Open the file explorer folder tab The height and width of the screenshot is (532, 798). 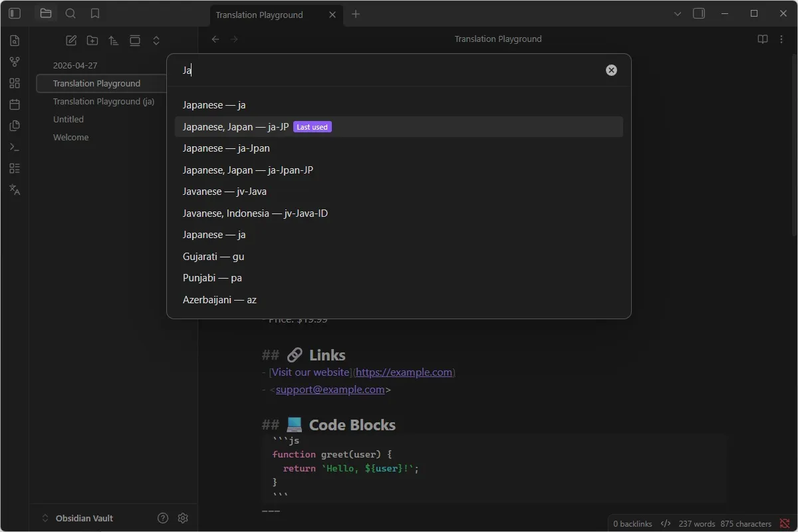point(46,13)
